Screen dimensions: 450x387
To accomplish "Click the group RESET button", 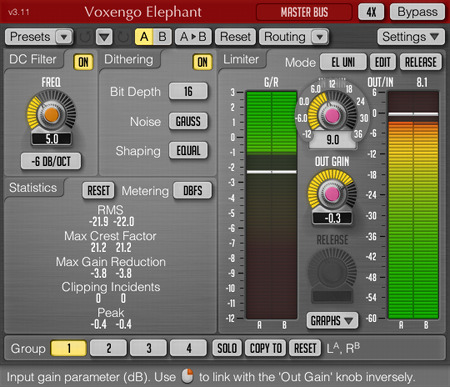I will tap(305, 348).
